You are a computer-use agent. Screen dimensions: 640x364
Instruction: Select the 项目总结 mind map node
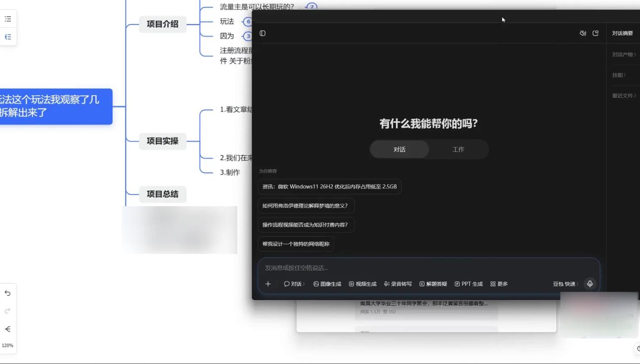point(162,194)
